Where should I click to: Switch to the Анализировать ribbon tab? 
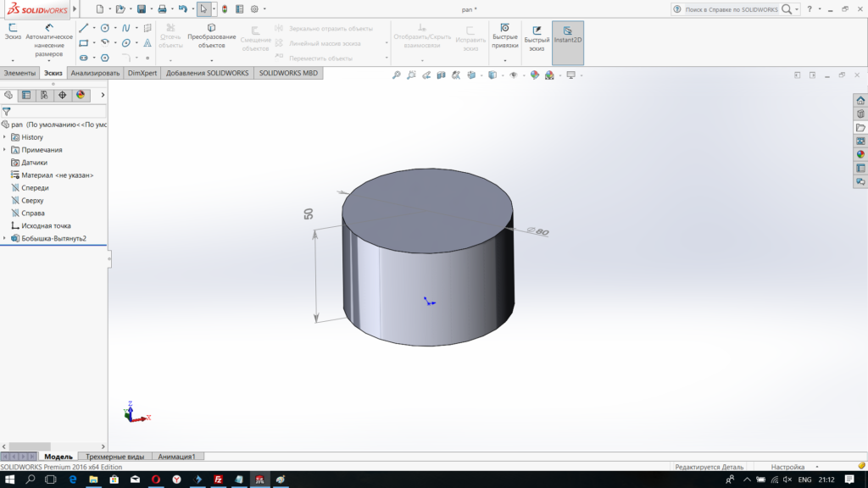click(x=95, y=73)
